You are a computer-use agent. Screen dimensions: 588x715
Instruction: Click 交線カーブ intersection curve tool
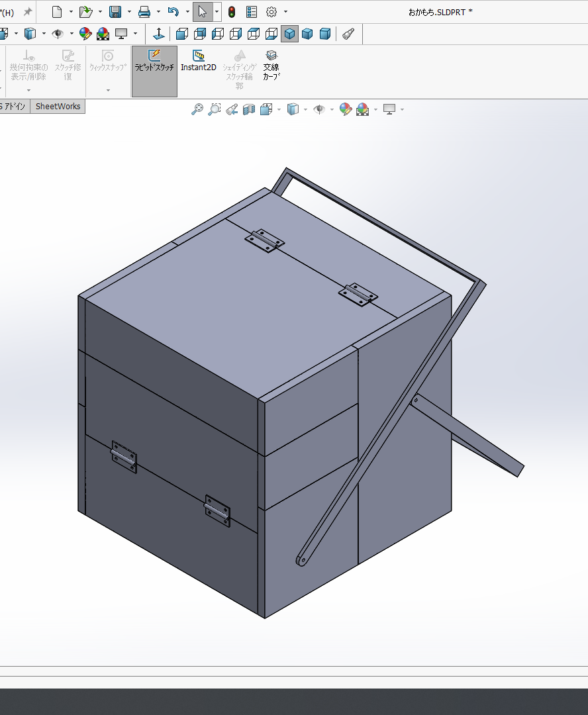[x=271, y=66]
